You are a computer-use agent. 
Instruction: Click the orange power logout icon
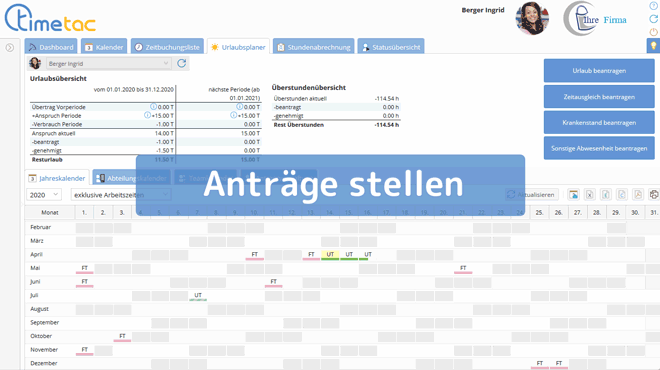pos(653,32)
